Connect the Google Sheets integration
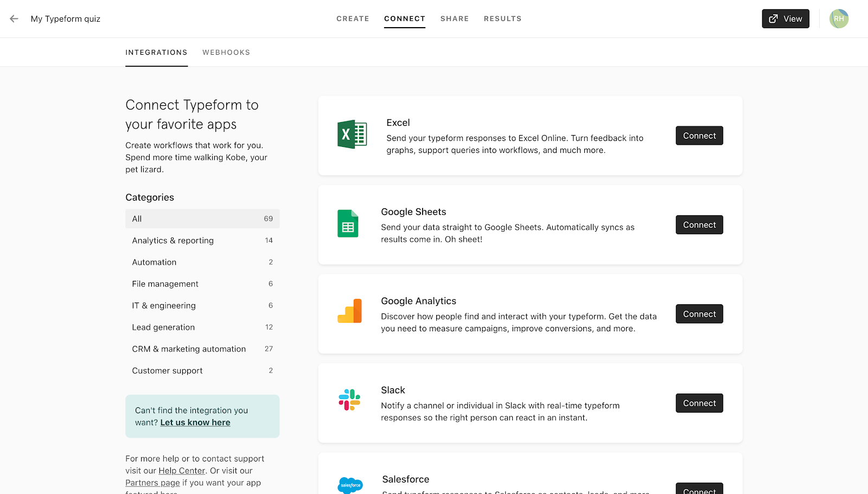868x494 pixels. point(699,224)
